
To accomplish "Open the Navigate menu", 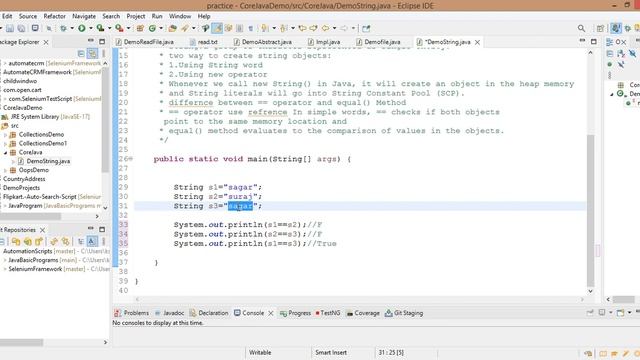I will (84, 16).
